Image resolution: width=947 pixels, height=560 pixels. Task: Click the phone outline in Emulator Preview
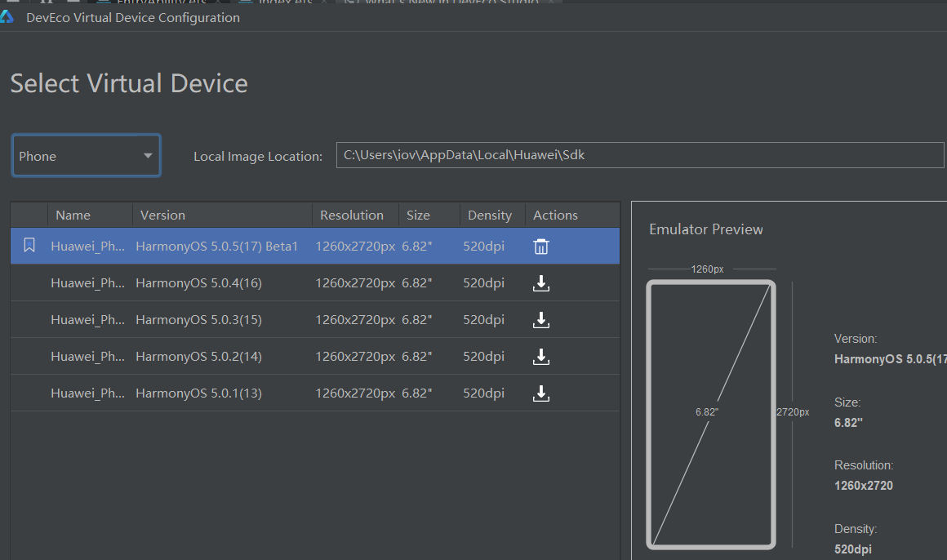coord(711,415)
